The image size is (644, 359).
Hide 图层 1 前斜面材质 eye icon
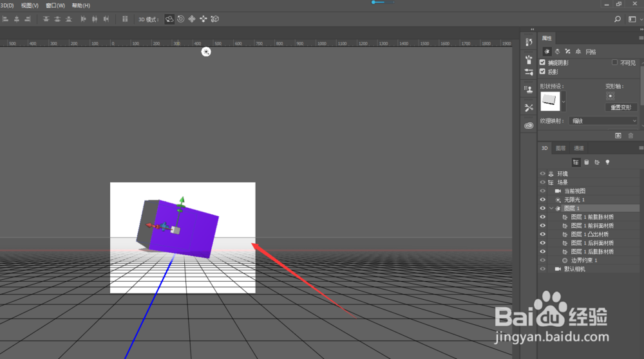tap(542, 226)
